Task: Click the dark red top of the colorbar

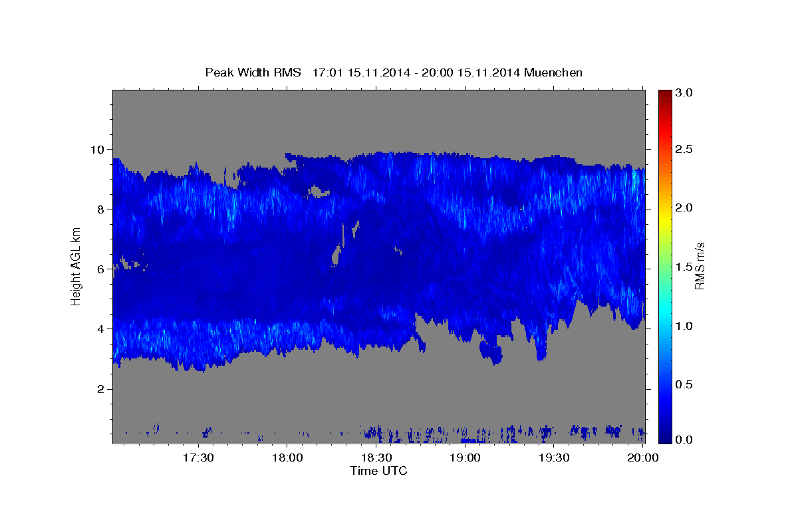Action: [665, 94]
